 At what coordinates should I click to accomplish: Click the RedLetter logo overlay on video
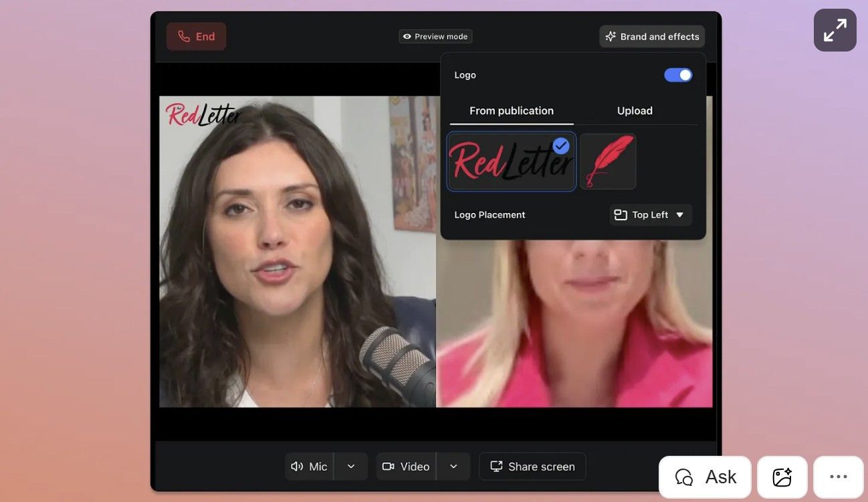tap(202, 115)
